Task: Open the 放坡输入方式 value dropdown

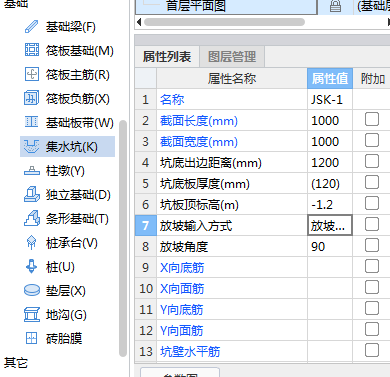Action: pos(330,226)
